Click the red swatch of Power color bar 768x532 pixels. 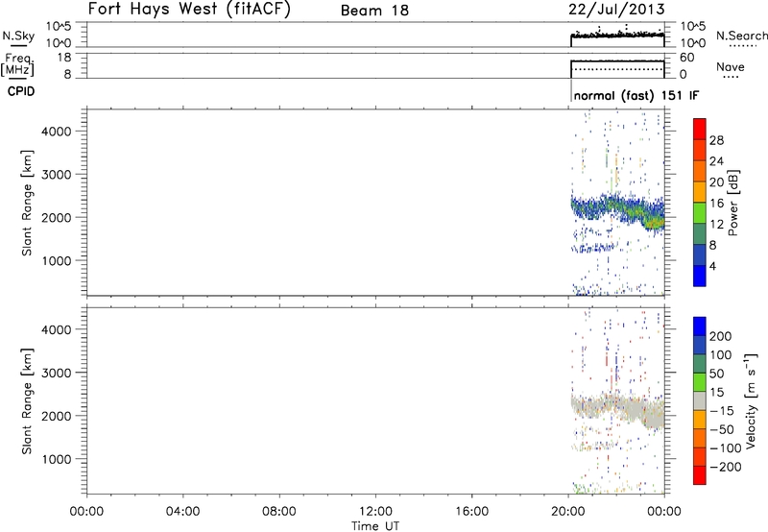(x=700, y=129)
